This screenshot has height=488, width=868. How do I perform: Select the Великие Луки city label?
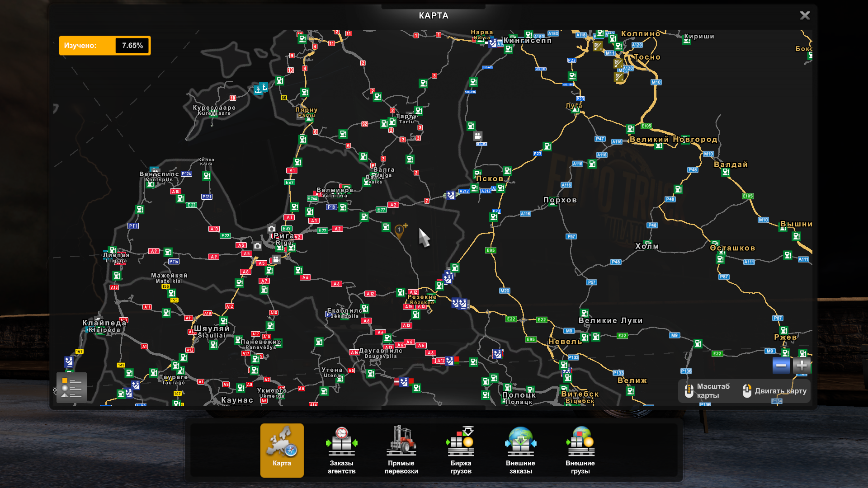click(610, 320)
